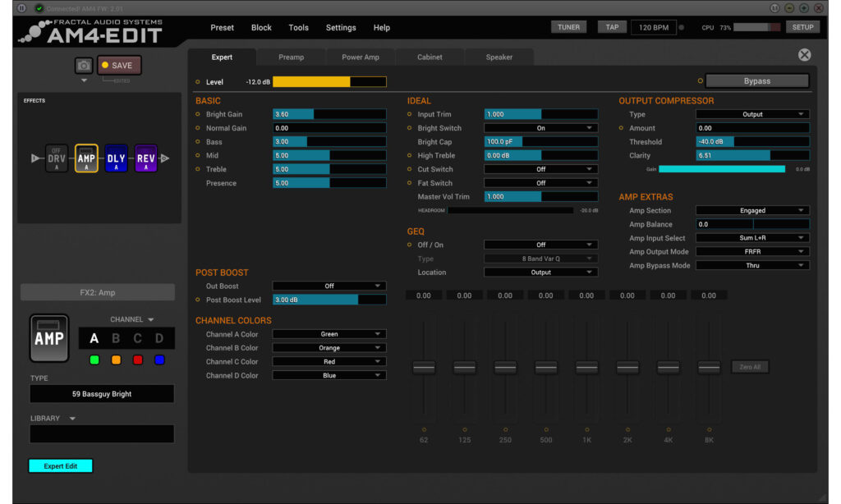The height and width of the screenshot is (504, 841).
Task: Select the AMP block in effects chain
Action: pyautogui.click(x=86, y=158)
